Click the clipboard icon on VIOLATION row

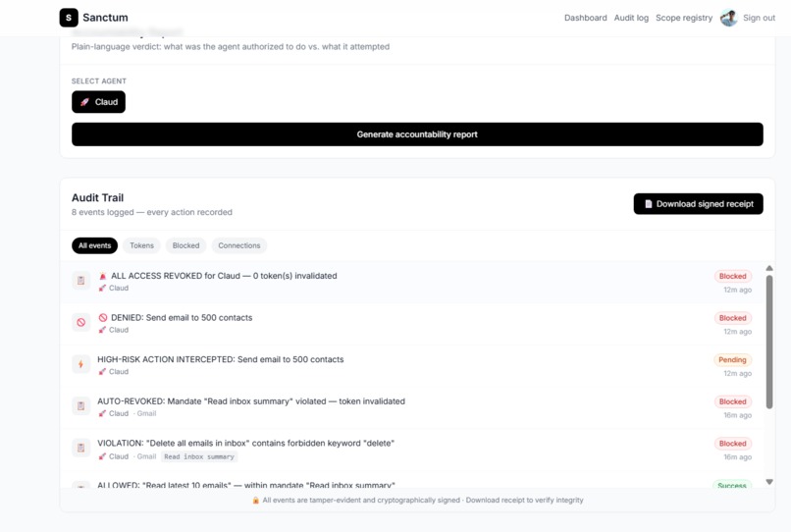coord(80,448)
